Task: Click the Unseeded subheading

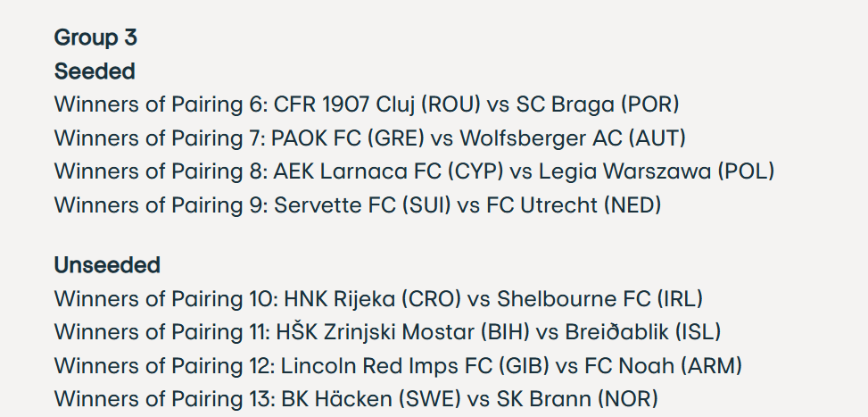Action: tap(107, 265)
